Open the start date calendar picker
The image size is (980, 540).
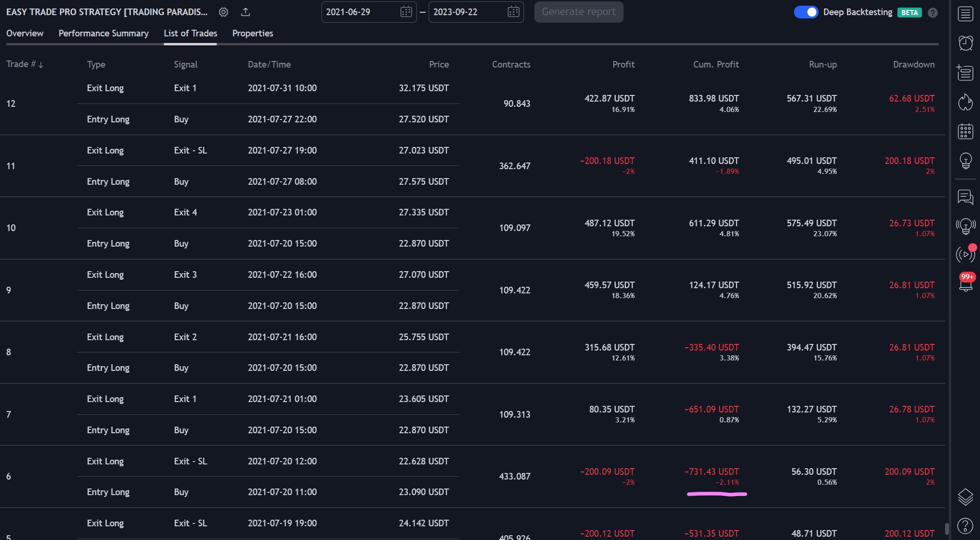pos(406,12)
